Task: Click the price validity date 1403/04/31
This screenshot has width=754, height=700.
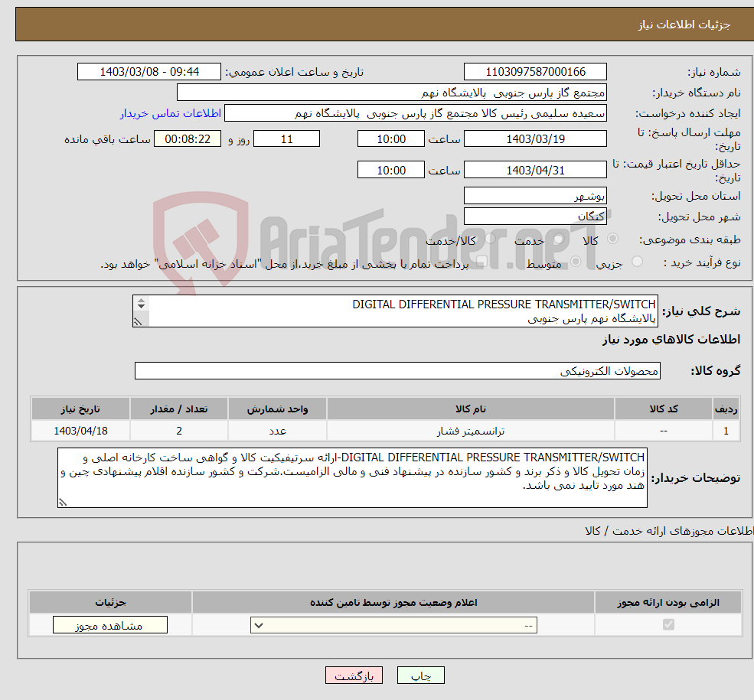Action: point(535,170)
